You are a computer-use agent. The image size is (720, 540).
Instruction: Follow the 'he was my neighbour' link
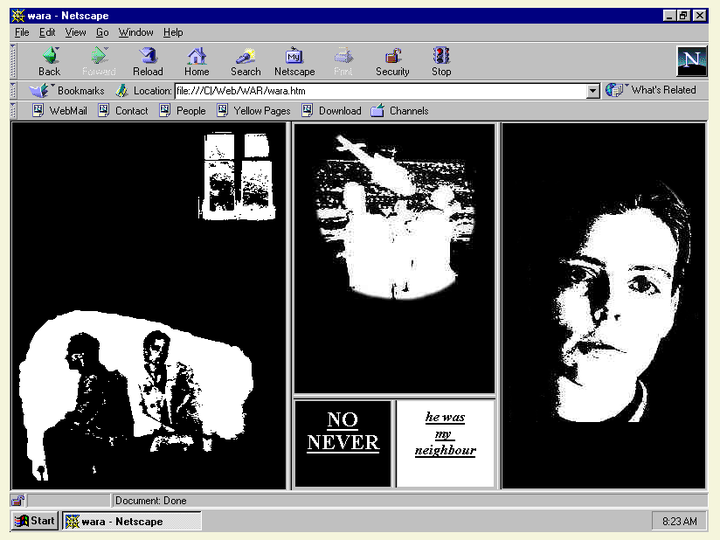pyautogui.click(x=445, y=434)
